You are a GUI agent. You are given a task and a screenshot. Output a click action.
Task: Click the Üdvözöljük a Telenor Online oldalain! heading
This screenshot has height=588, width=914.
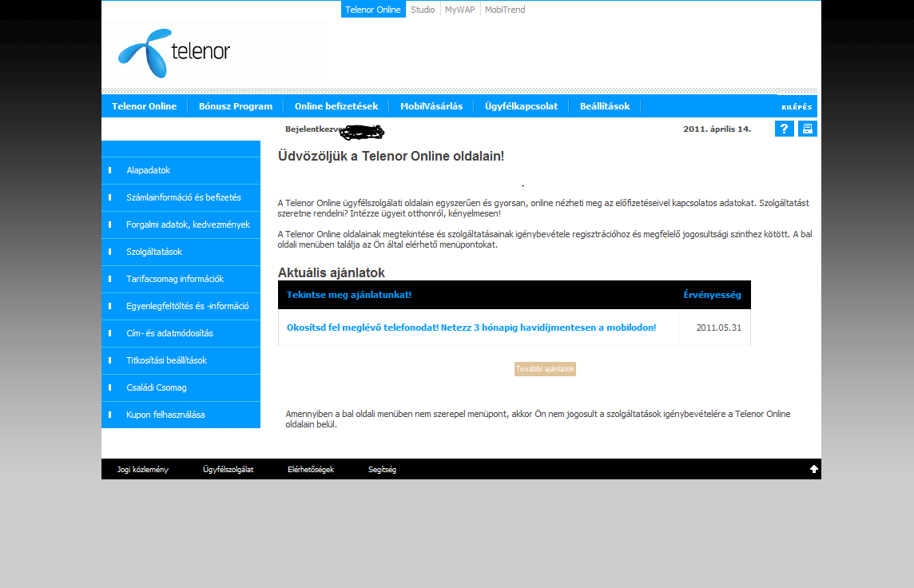pos(391,156)
